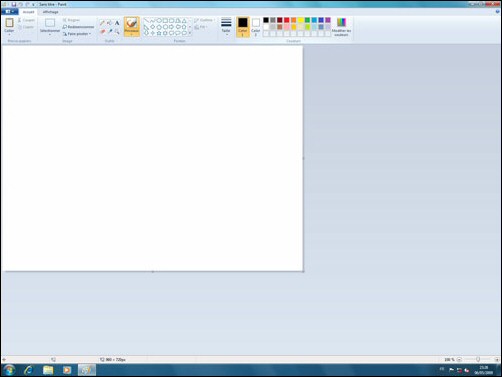Select the Fill with color bucket tool
502x377 pixels.
109,23
